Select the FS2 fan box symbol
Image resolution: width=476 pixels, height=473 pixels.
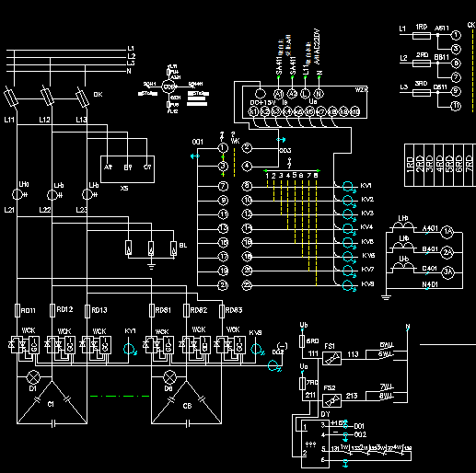click(x=331, y=400)
